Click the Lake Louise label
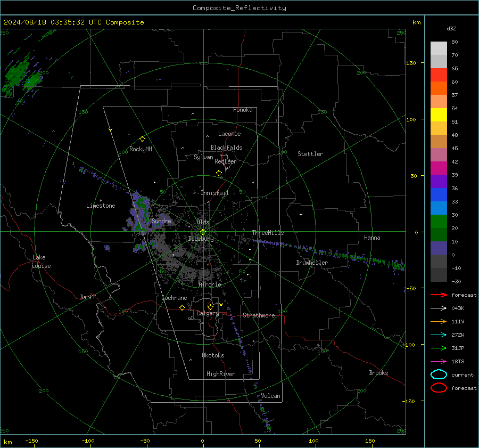This screenshot has height=448, width=479. (41, 262)
